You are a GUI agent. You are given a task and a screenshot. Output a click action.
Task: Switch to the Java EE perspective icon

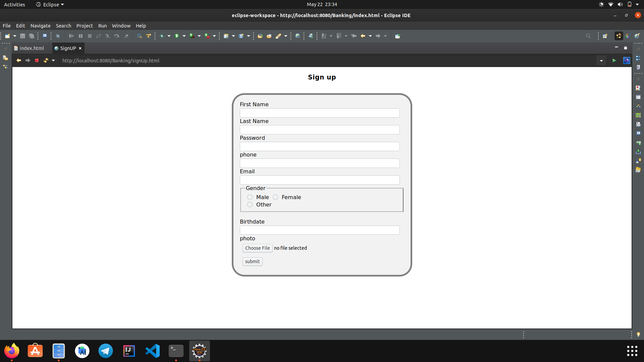(619, 36)
